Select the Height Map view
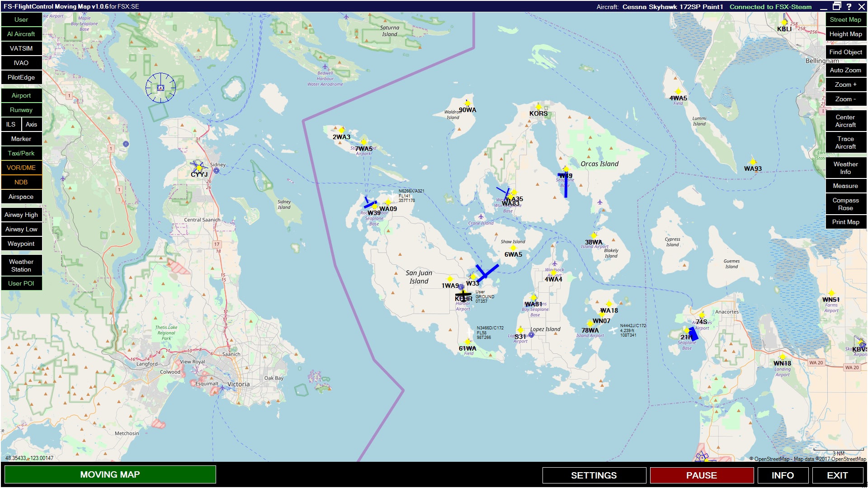868x488 pixels. [845, 34]
